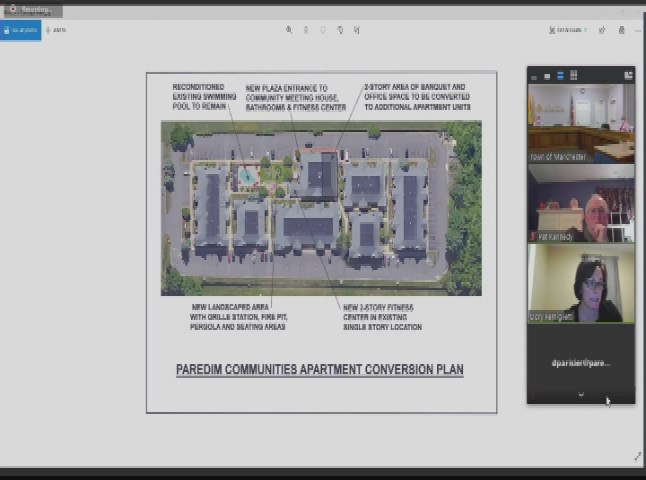
Task: Expand more participants with the down chevron
Action: pyautogui.click(x=581, y=394)
